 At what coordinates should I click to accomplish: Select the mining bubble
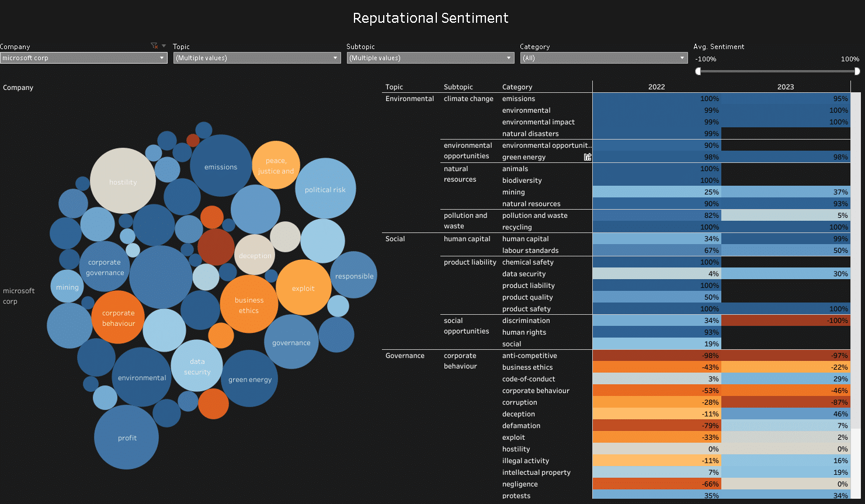tap(67, 286)
